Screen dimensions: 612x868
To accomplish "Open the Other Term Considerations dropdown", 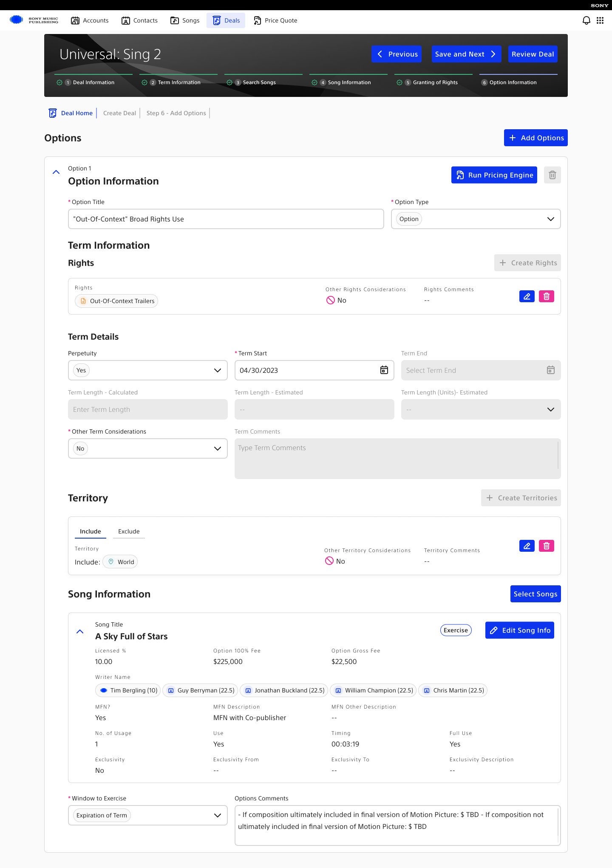I will (x=148, y=448).
